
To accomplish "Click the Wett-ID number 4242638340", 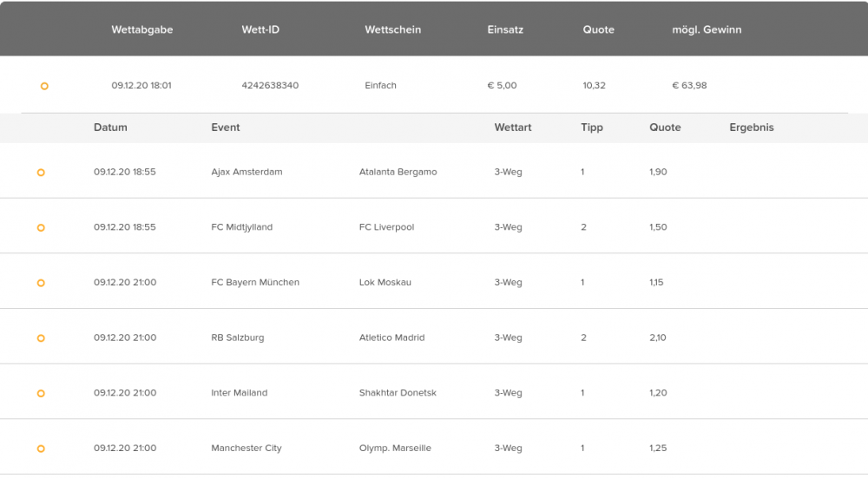I will (x=270, y=85).
